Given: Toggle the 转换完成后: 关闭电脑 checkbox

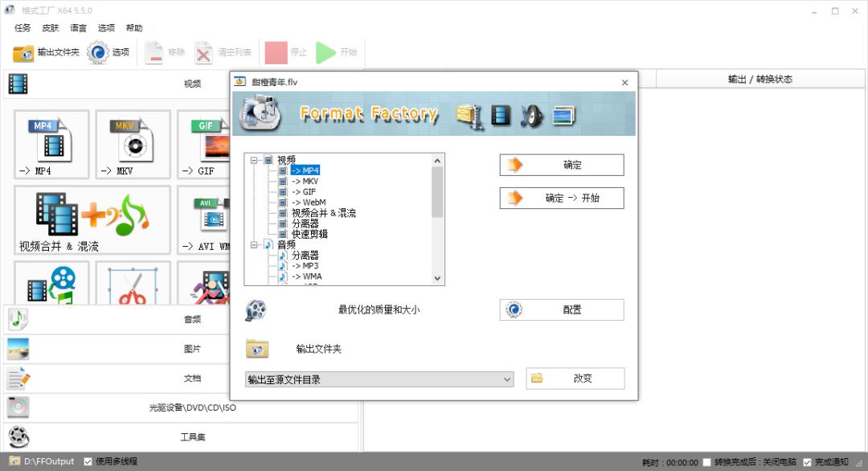Looking at the screenshot, I should [707, 462].
